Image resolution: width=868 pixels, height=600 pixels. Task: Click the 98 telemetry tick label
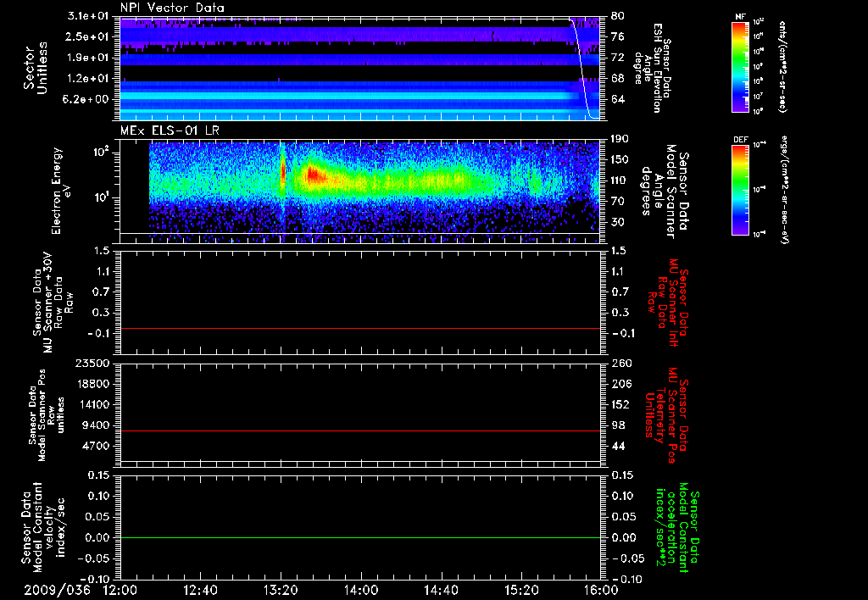(618, 425)
